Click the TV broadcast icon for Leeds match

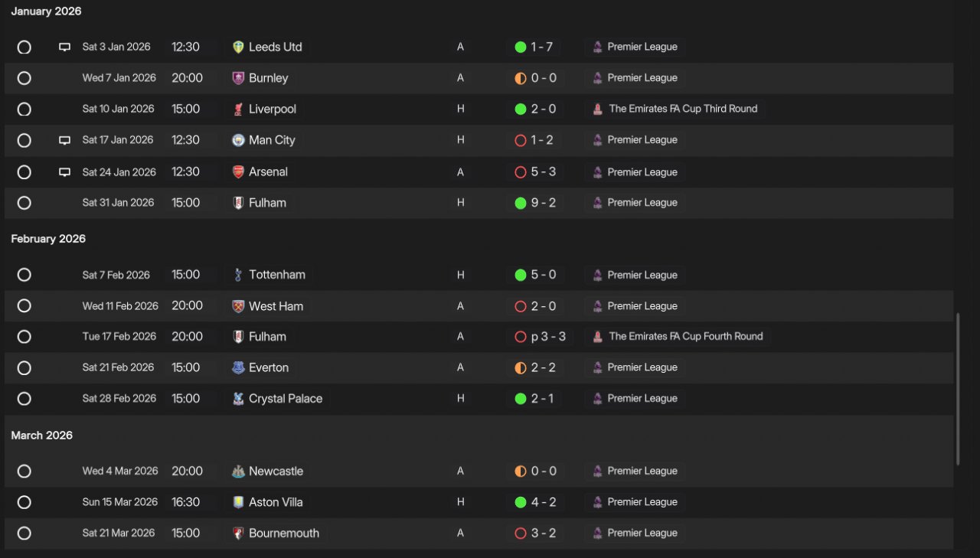coord(65,47)
